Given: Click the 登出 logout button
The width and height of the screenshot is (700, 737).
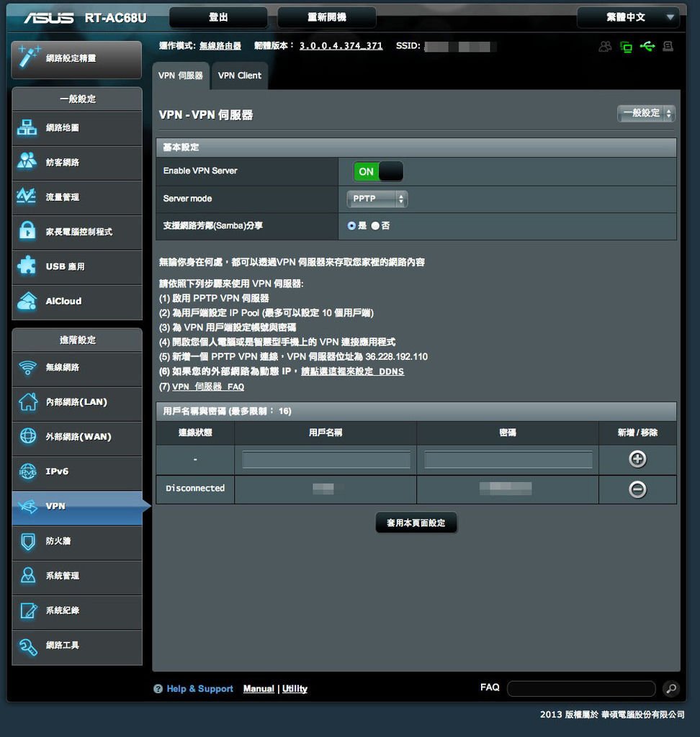Looking at the screenshot, I should point(218,17).
